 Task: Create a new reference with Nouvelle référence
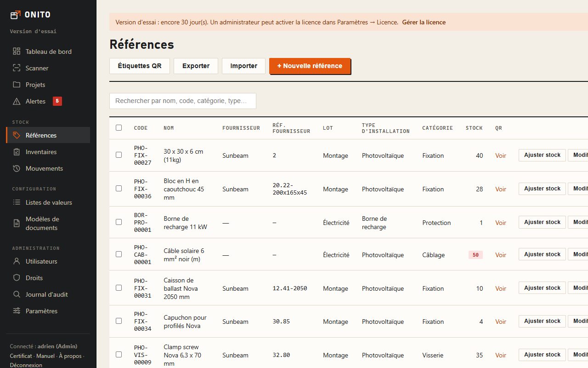(x=310, y=66)
